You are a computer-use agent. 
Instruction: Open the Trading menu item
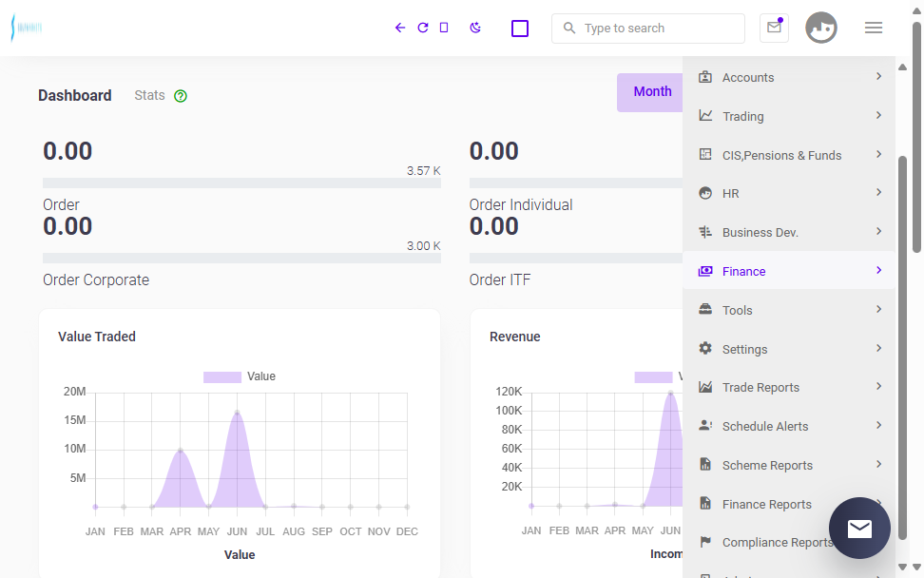click(789, 116)
